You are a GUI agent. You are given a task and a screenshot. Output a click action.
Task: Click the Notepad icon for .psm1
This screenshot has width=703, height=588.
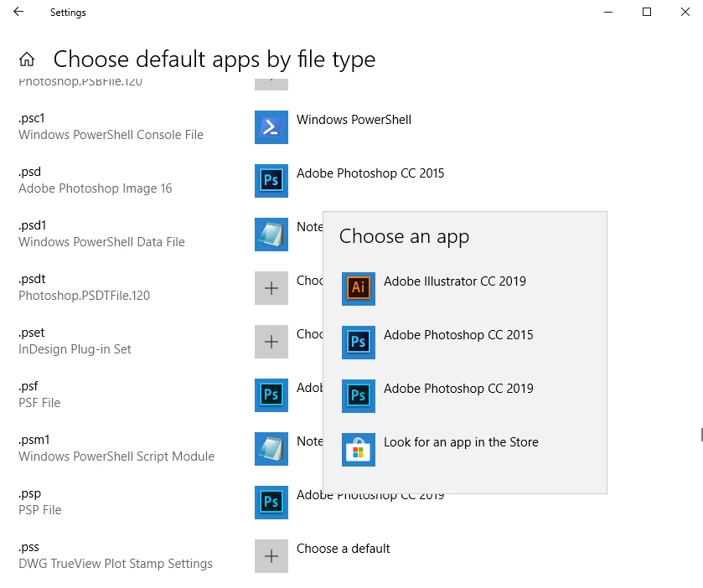coord(271,449)
